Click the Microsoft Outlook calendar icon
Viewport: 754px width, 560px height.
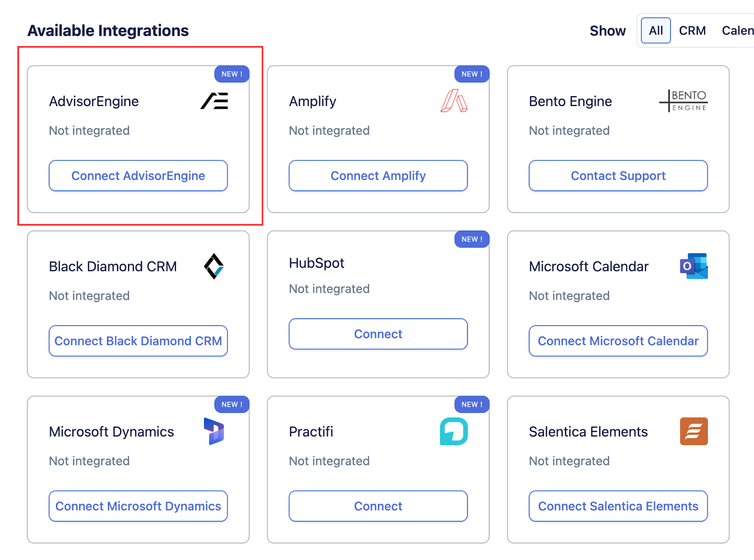(693, 266)
